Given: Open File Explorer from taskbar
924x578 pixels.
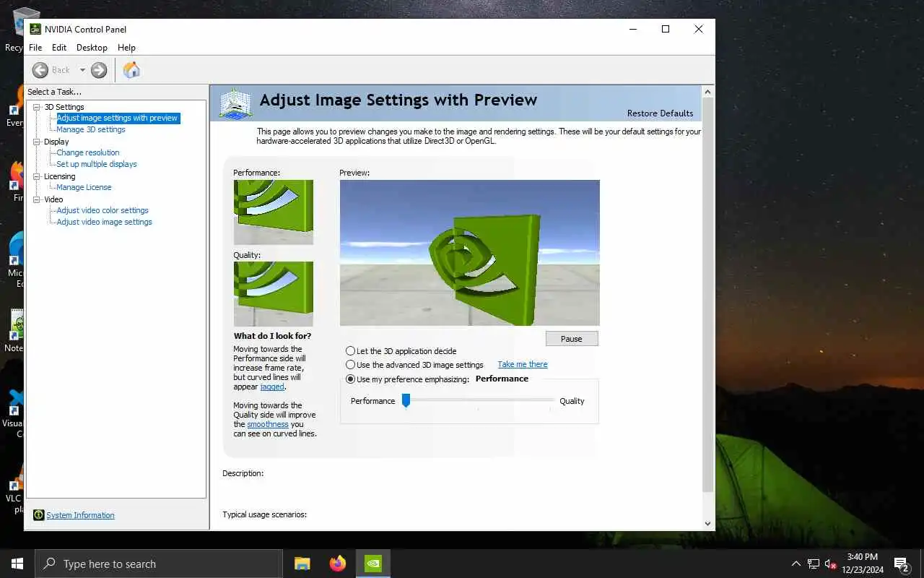Looking at the screenshot, I should pyautogui.click(x=302, y=564).
